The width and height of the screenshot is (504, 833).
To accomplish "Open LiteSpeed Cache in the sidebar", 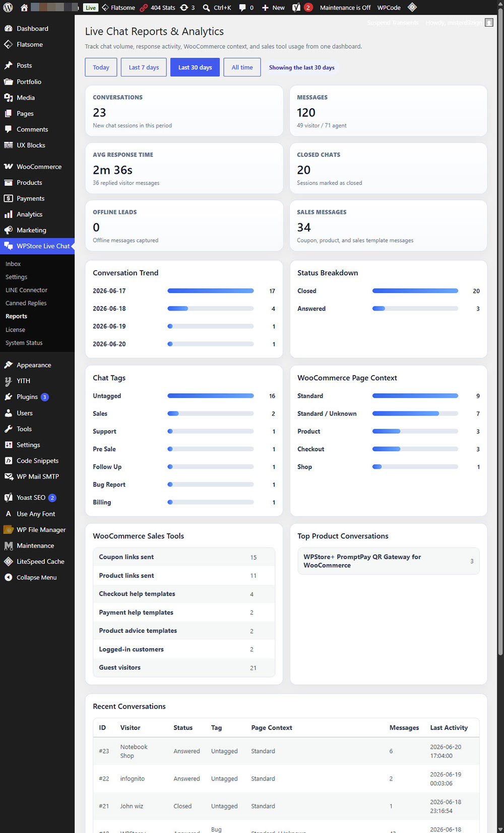I will (37, 561).
